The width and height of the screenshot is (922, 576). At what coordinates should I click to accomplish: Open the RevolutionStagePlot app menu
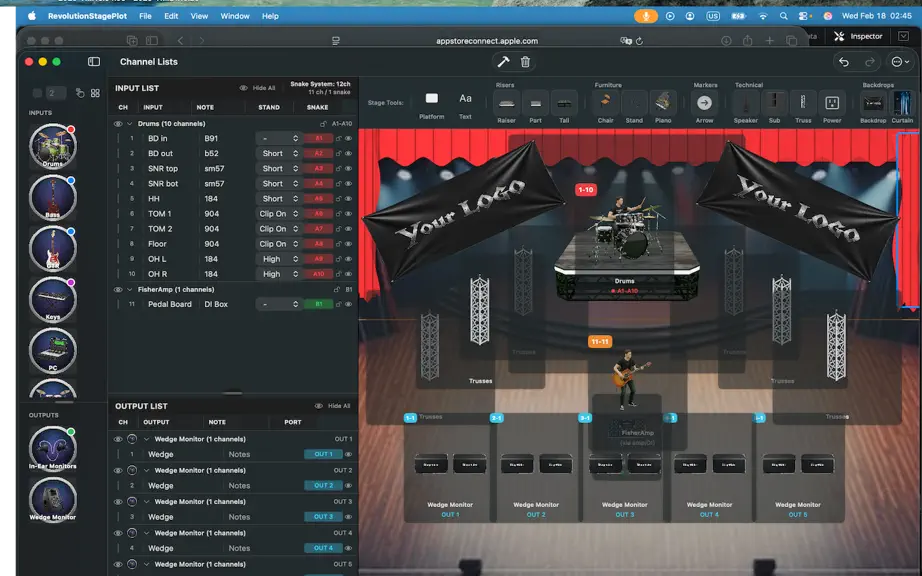(88, 16)
